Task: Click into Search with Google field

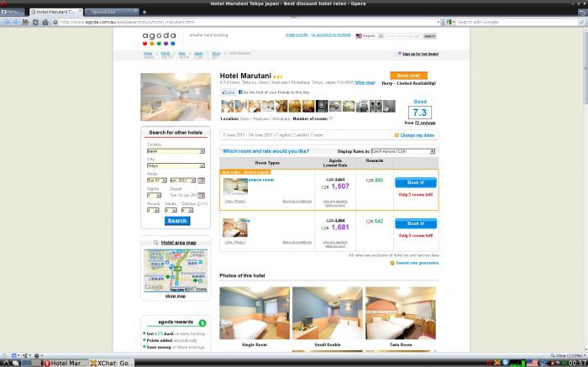Action: point(517,22)
